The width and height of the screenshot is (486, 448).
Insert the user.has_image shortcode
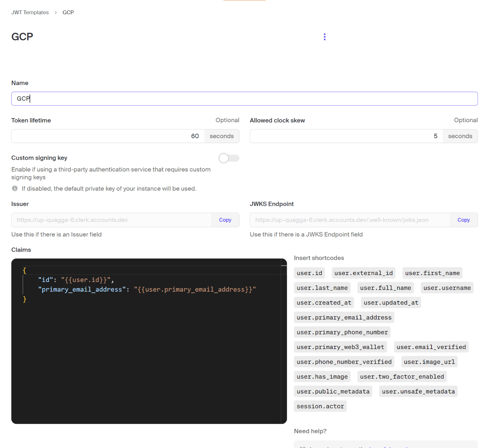pos(322,377)
